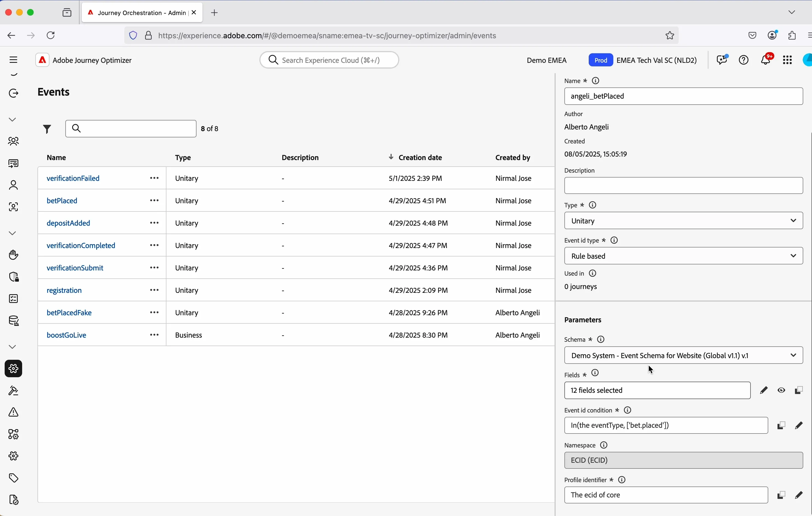Click the Events search input field
This screenshot has width=812, height=516.
(x=131, y=129)
